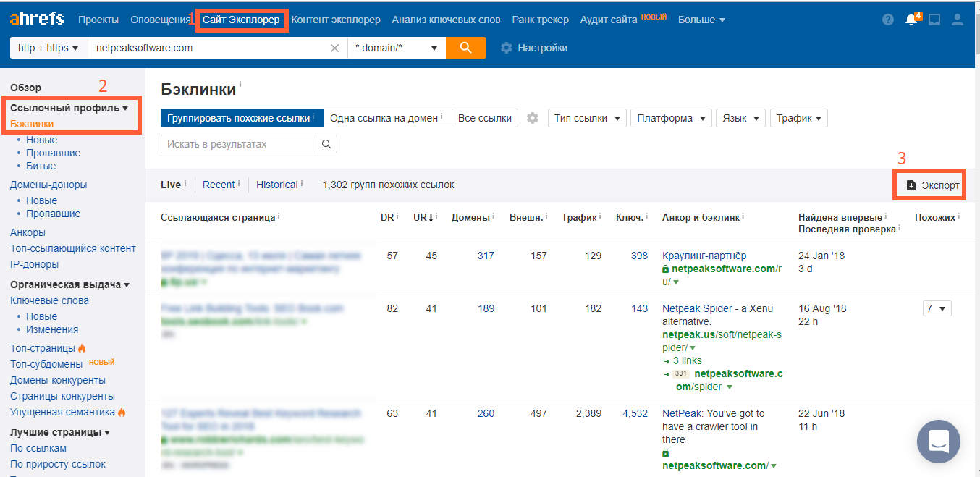This screenshot has width=980, height=477.
Task: Expand the Больше menu
Action: click(701, 20)
